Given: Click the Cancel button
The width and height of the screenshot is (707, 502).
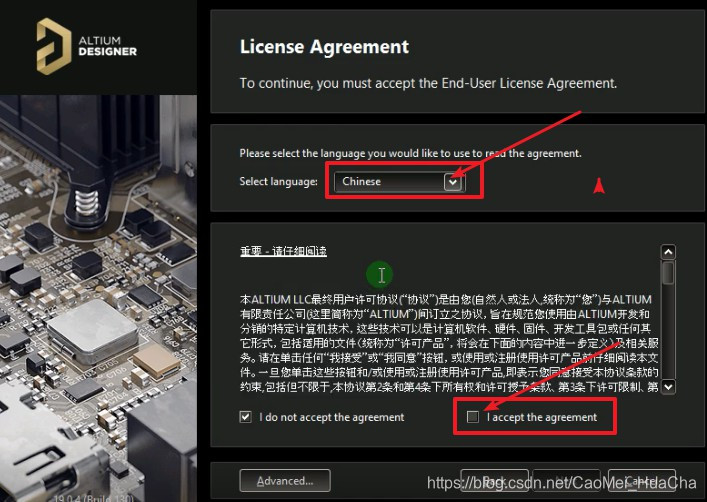Looking at the screenshot, I should (x=641, y=481).
